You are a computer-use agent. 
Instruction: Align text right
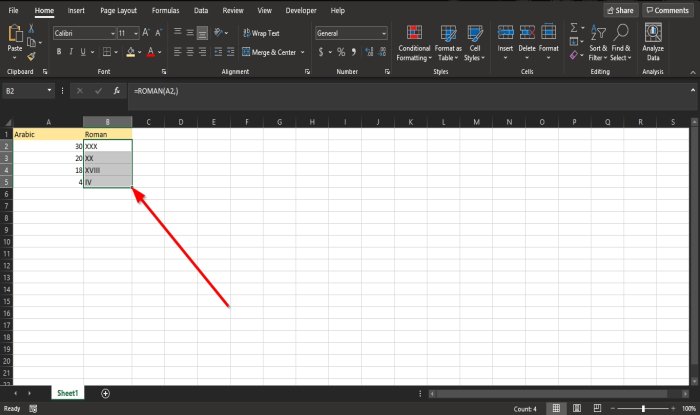click(202, 52)
